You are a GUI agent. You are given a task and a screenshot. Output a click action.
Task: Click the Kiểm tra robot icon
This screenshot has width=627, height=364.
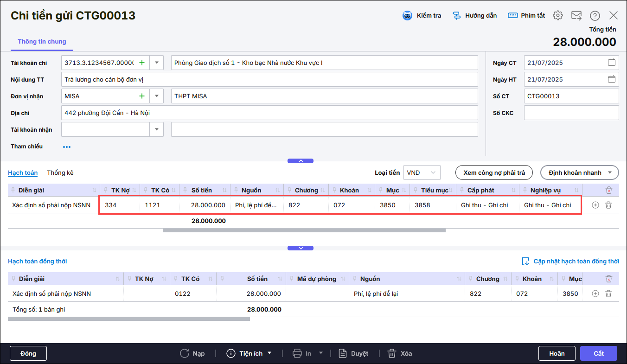pos(407,16)
